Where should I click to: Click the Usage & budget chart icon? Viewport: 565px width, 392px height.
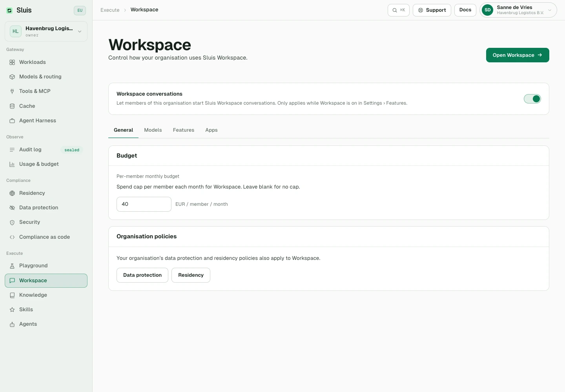(x=12, y=164)
